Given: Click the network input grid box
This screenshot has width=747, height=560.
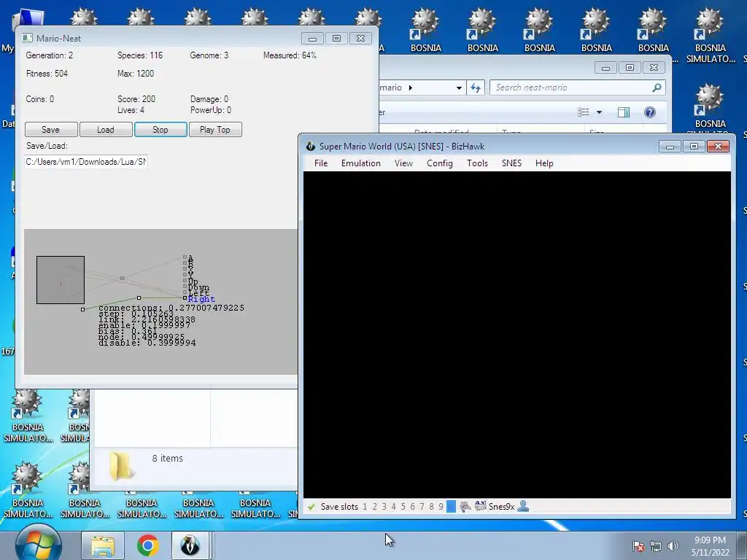Looking at the screenshot, I should click(x=61, y=280).
